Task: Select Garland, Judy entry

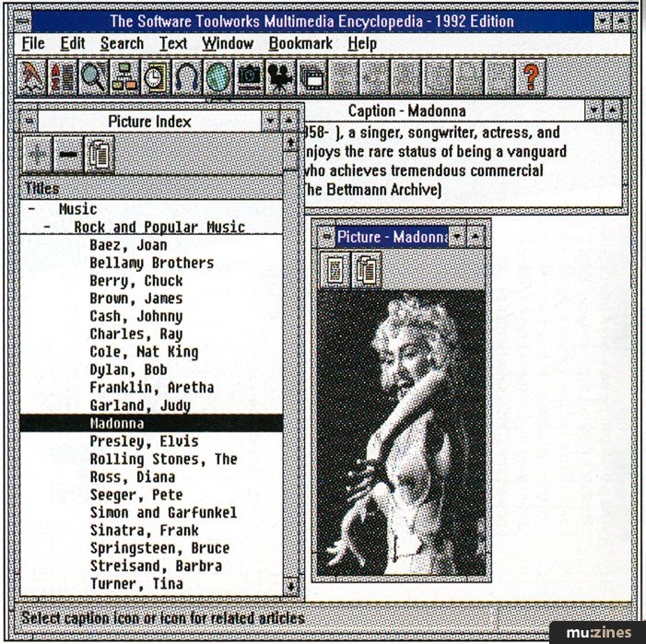Action: pyautogui.click(x=140, y=405)
